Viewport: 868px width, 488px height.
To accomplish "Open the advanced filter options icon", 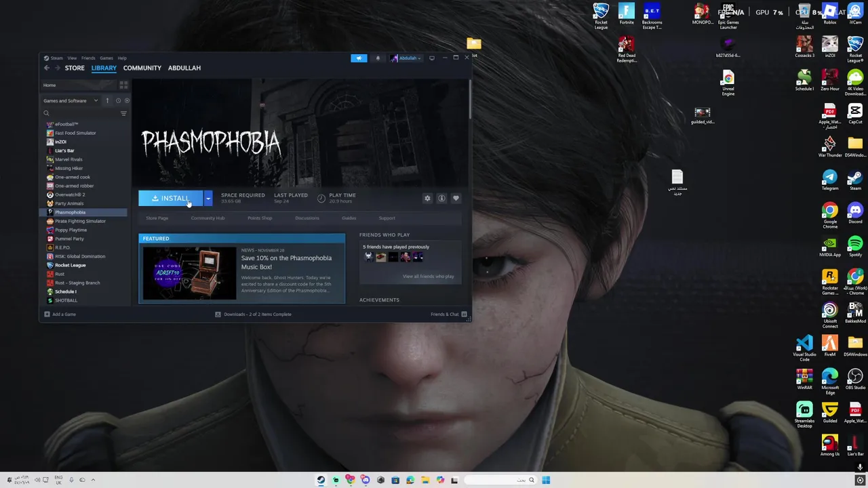I will point(123,113).
